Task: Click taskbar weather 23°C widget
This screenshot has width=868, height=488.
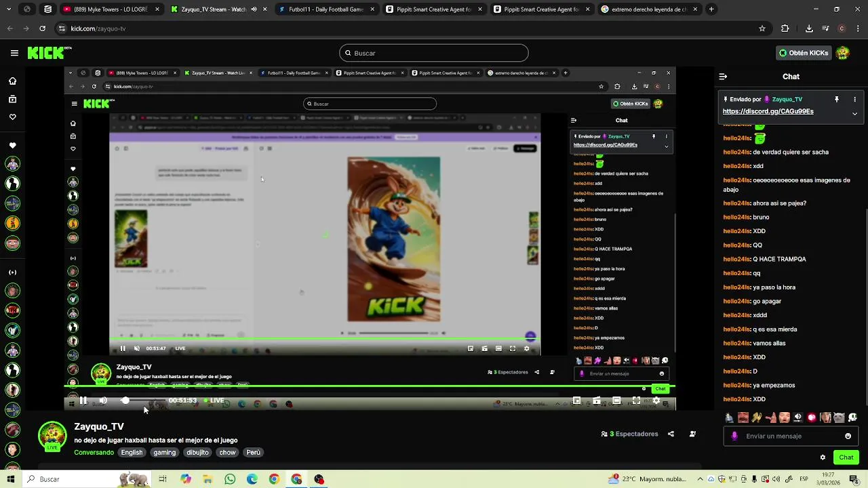Action: click(647, 479)
